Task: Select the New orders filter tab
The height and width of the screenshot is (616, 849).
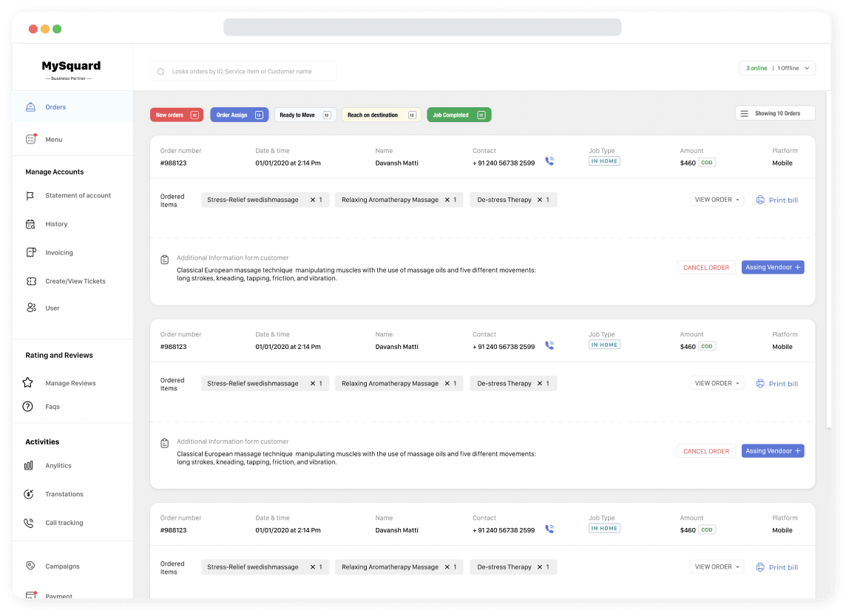Action: pos(176,115)
